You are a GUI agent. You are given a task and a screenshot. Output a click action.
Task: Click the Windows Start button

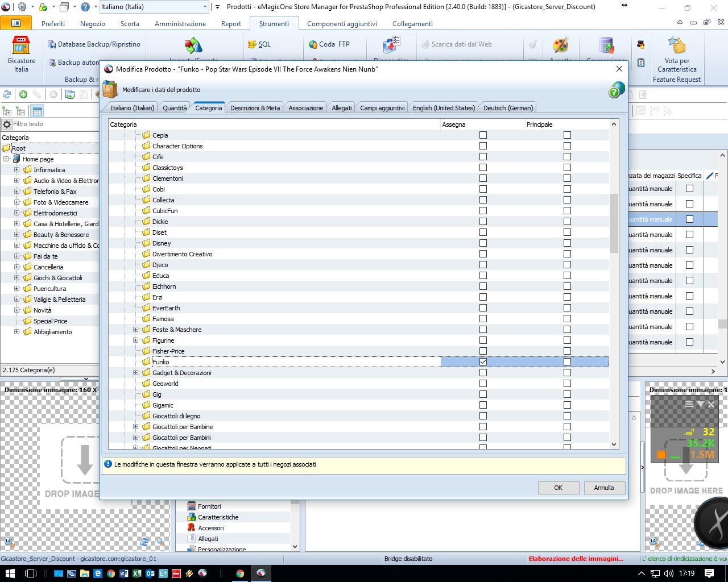pyautogui.click(x=10, y=573)
